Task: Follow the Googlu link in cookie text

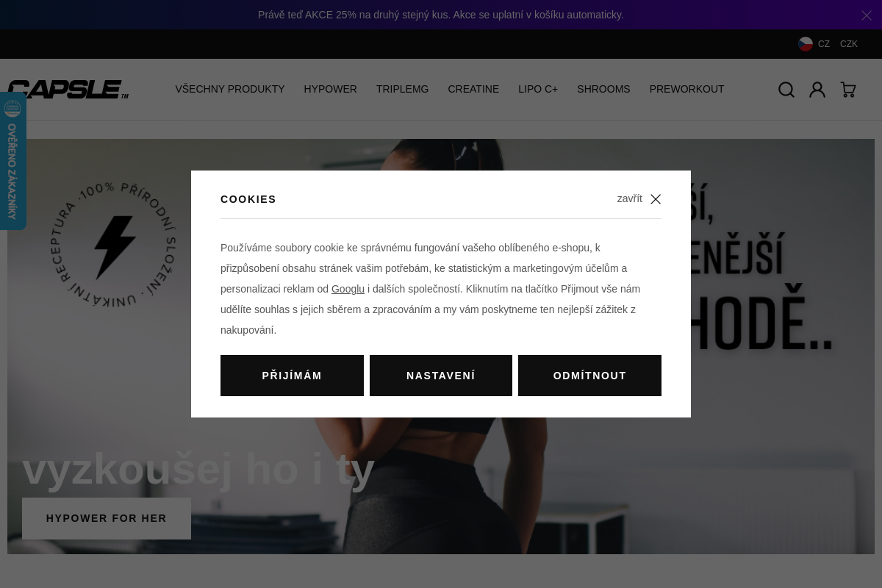Action: coord(348,289)
